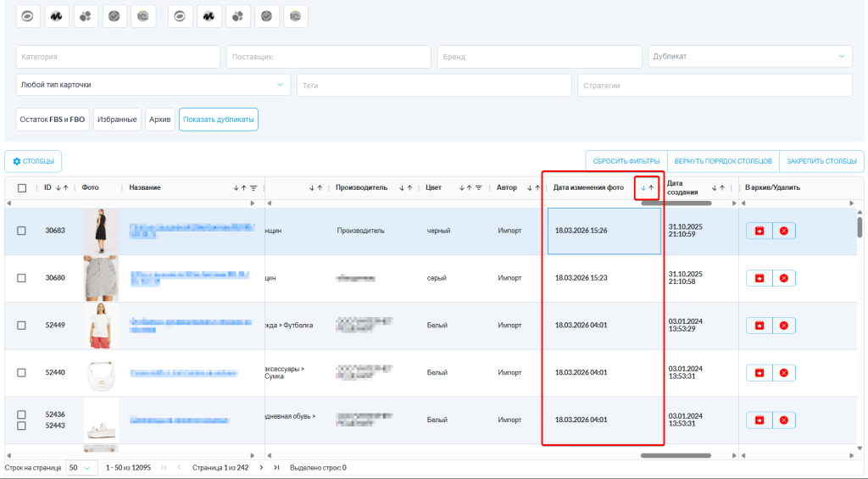Screen dimensions: 868x479
Task: Click the red delete icon for product 30680
Action: [x=783, y=278]
